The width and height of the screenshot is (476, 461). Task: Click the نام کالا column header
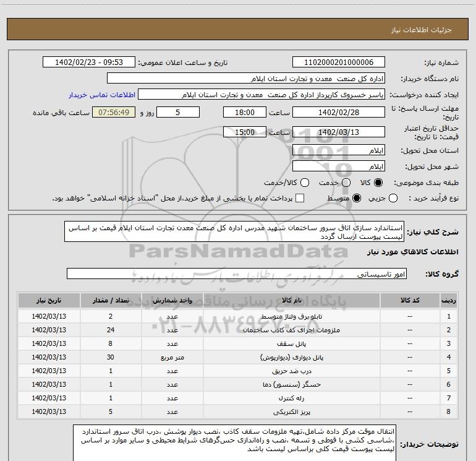291,300
